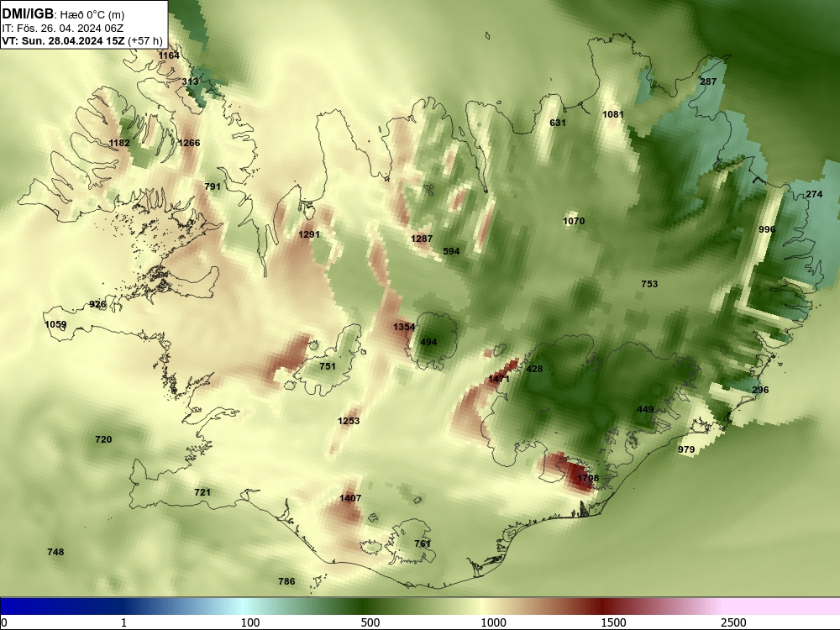The image size is (840, 630).
Task: Click the '2500' label on the color scale
Action: pyautogui.click(x=733, y=622)
